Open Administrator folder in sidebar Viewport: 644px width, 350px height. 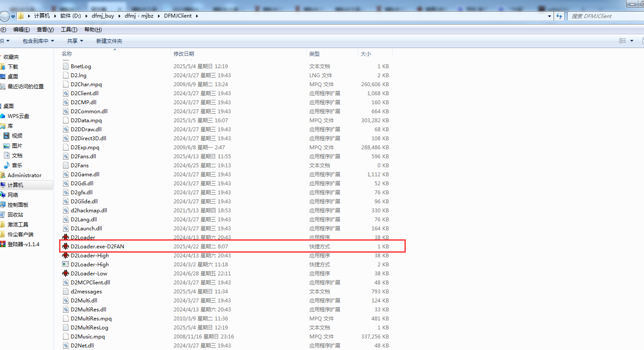tap(24, 175)
